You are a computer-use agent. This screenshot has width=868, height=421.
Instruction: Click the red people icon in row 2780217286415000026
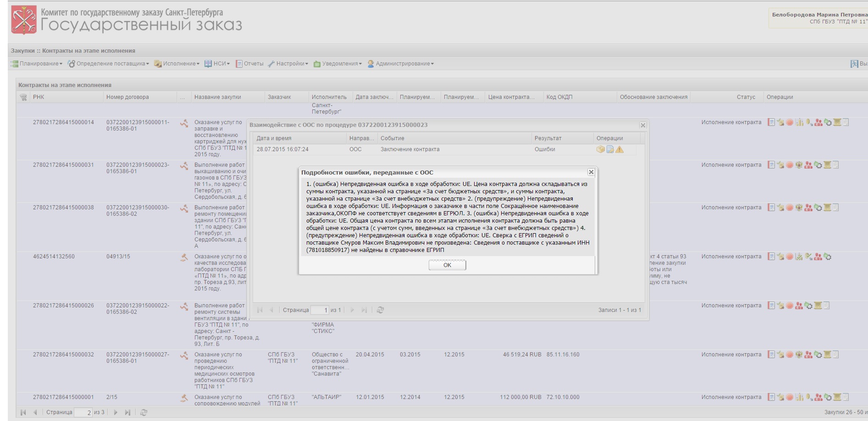pos(799,306)
